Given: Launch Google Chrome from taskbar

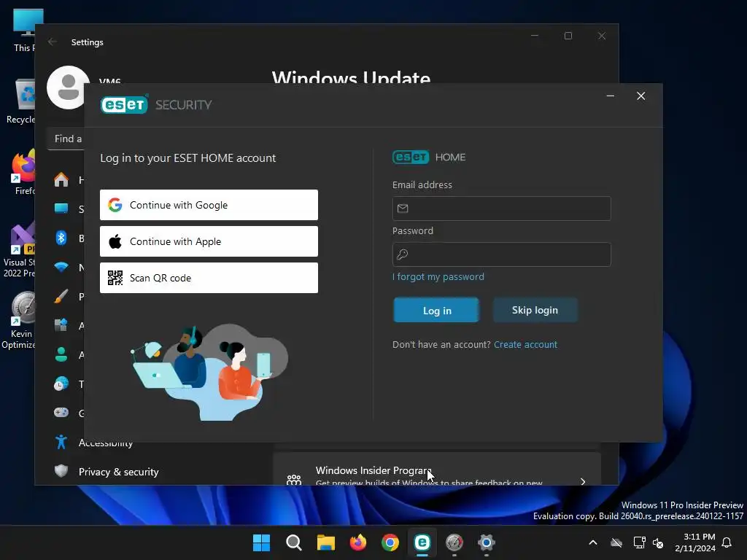Looking at the screenshot, I should [390, 542].
